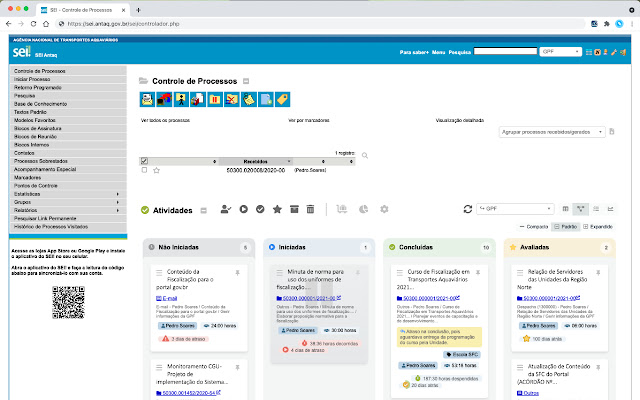
Task: Open the Minuta de norma activity card
Action: pyautogui.click(x=319, y=313)
